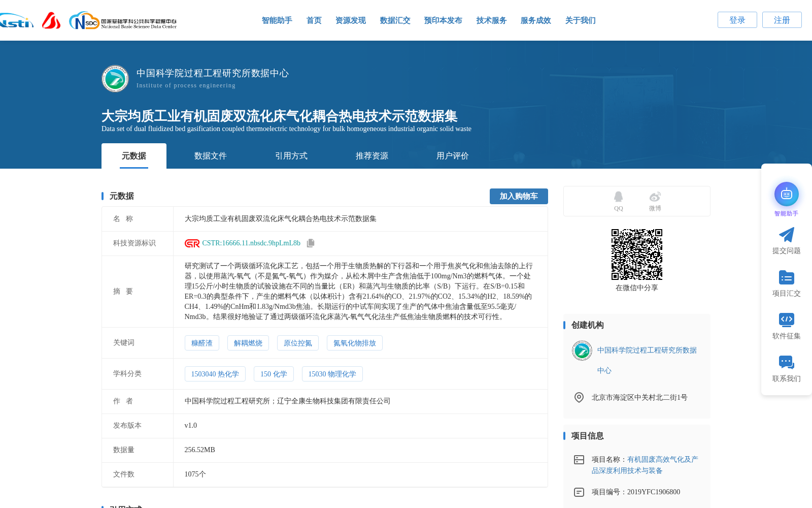The image size is (812, 508).
Task: Open 中国科学院过程工程研究所数据中心 creator link
Action: pyautogui.click(x=647, y=360)
